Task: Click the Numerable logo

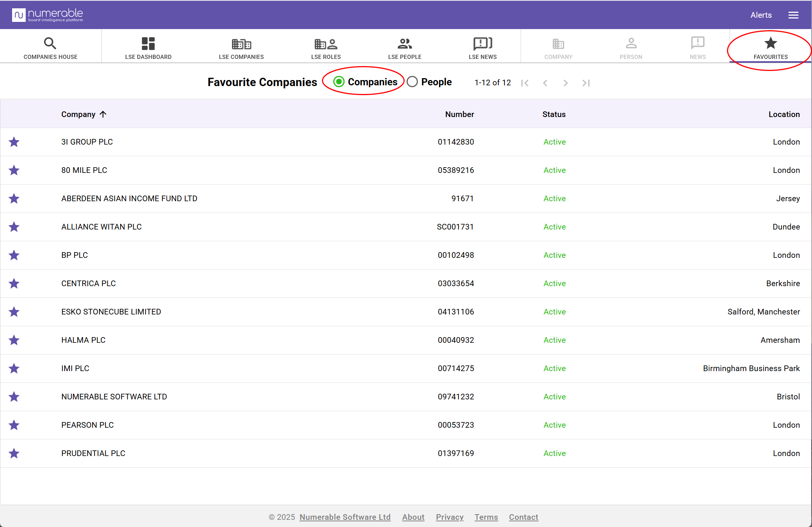Action: pos(48,15)
